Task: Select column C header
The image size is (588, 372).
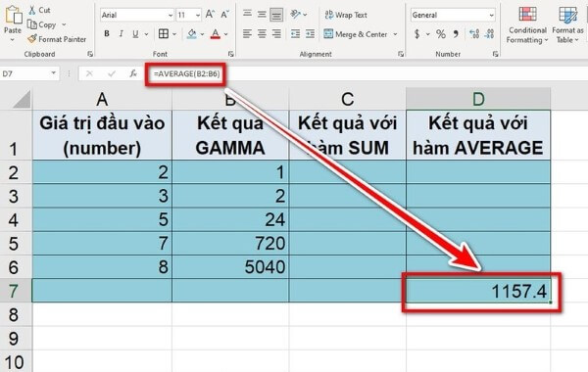Action: (x=347, y=99)
